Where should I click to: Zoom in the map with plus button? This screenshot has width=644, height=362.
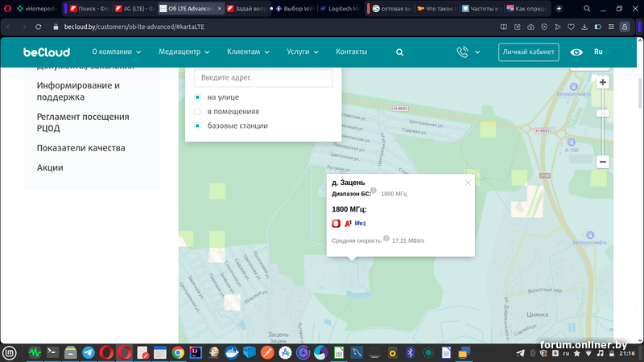click(602, 83)
